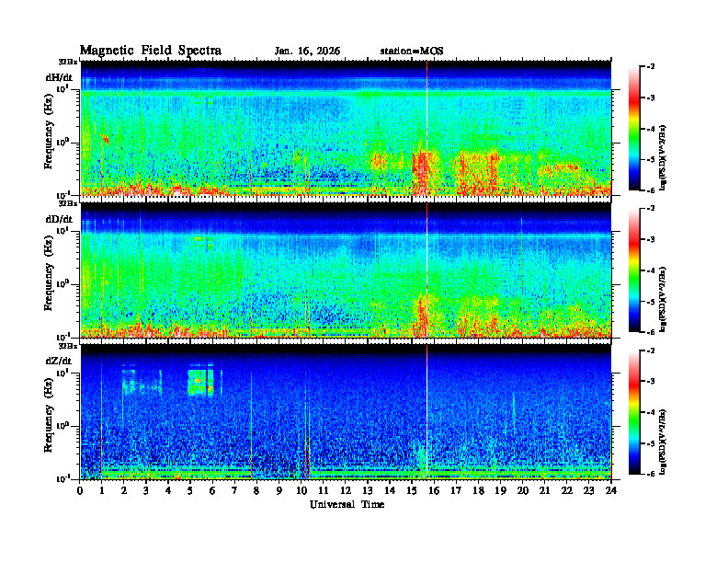Click hour 0 on the time axis
The height and width of the screenshot is (563, 728).
tap(80, 490)
